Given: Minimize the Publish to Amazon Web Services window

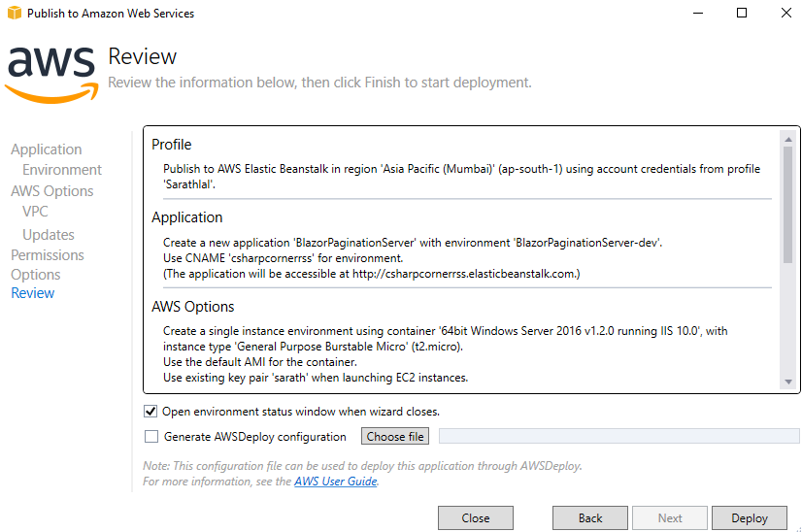Looking at the screenshot, I should 698,13.
